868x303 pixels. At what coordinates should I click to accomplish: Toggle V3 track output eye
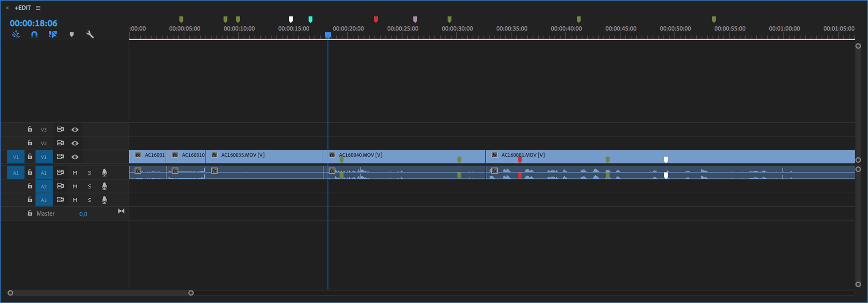[75, 130]
